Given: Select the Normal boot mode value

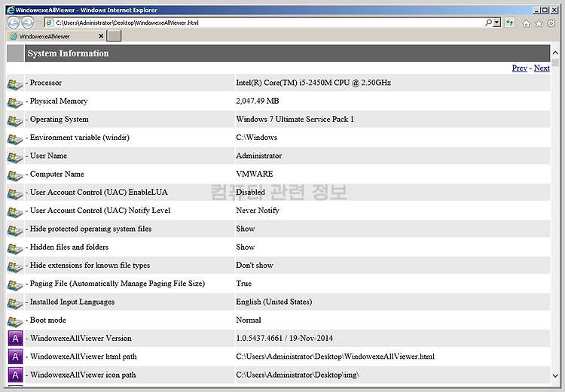Looking at the screenshot, I should pos(249,320).
